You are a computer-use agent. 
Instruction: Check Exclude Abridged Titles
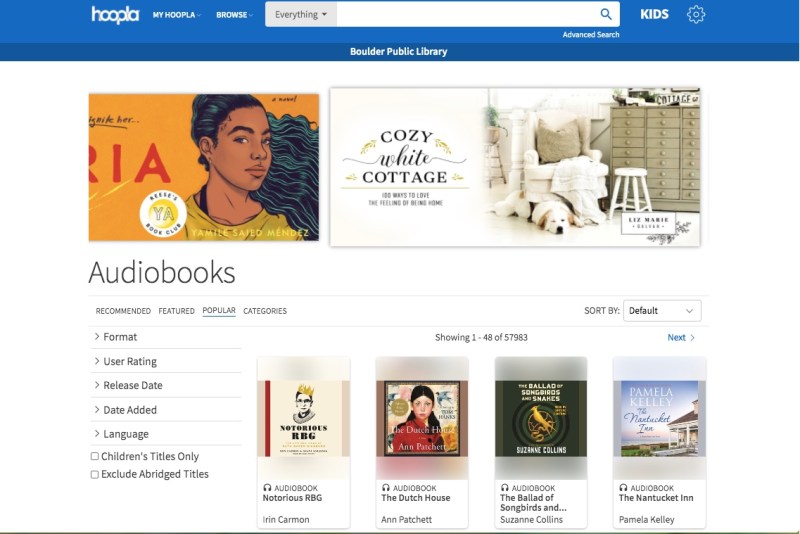click(x=94, y=474)
